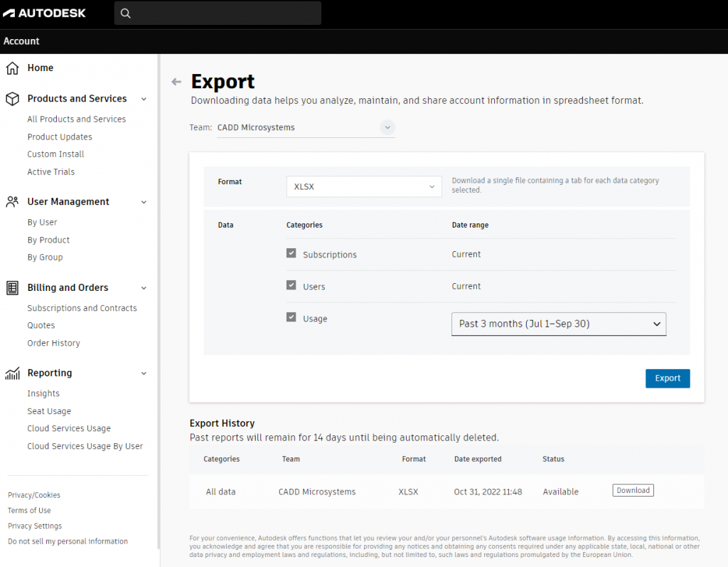Image resolution: width=728 pixels, height=567 pixels.
Task: Open the XLSX format dropdown
Action: (364, 186)
